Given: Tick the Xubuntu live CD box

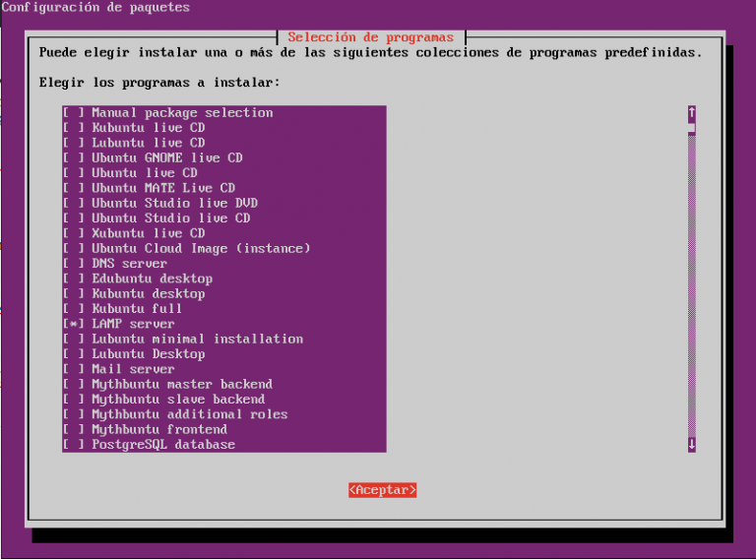Looking at the screenshot, I should (x=73, y=233).
